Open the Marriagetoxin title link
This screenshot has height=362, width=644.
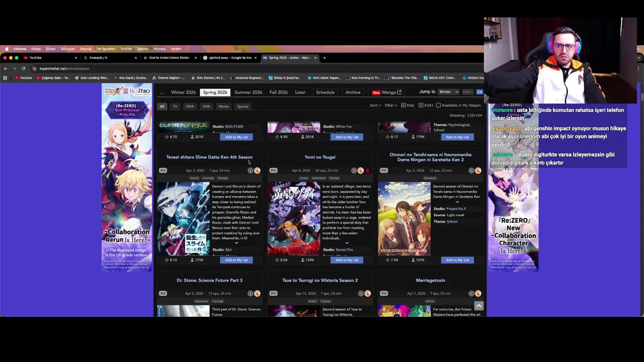[x=430, y=281]
